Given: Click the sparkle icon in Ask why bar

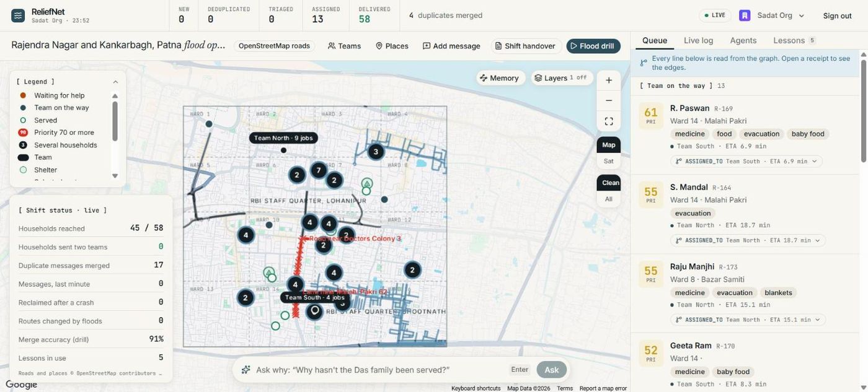Looking at the screenshot, I should [x=246, y=370].
